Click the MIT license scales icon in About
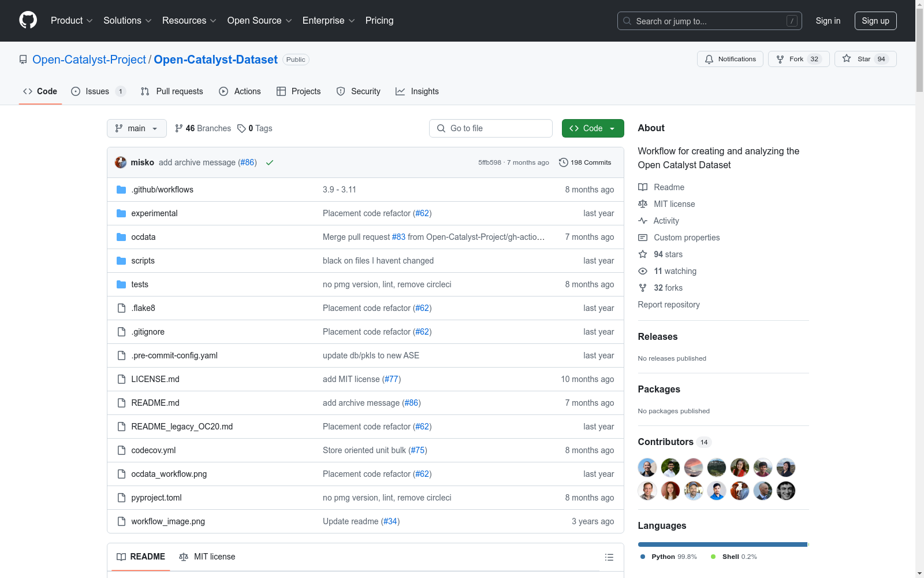 [x=643, y=204]
